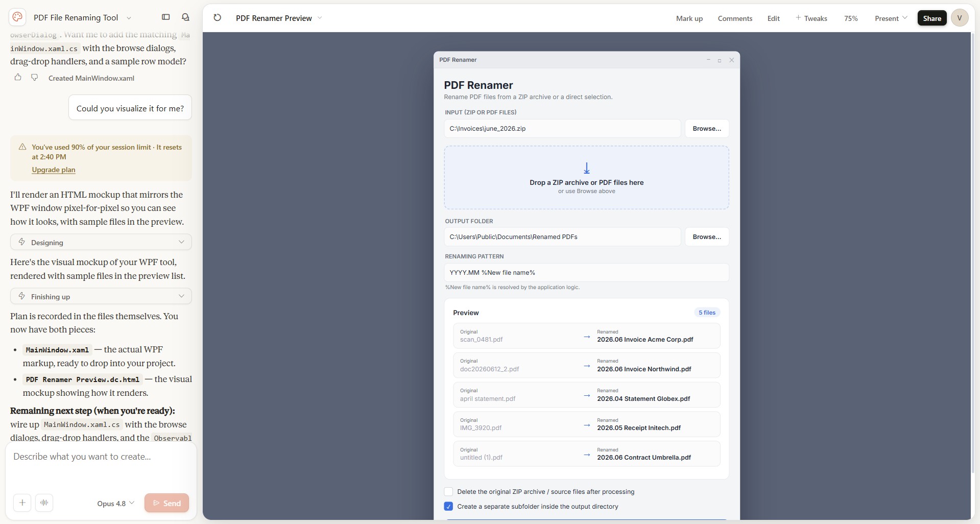Click the arrow in the april statement.pdf row

point(587,395)
